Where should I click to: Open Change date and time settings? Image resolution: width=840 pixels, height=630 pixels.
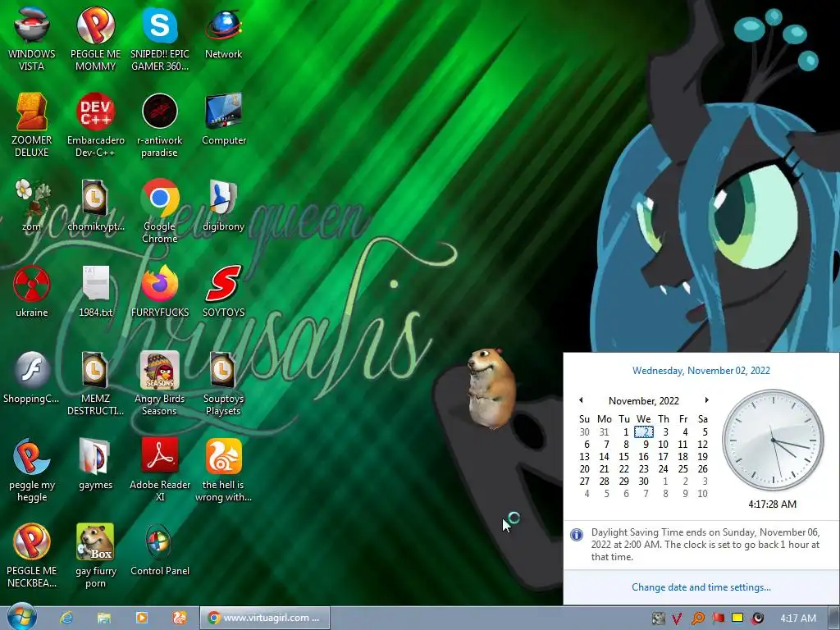[701, 587]
